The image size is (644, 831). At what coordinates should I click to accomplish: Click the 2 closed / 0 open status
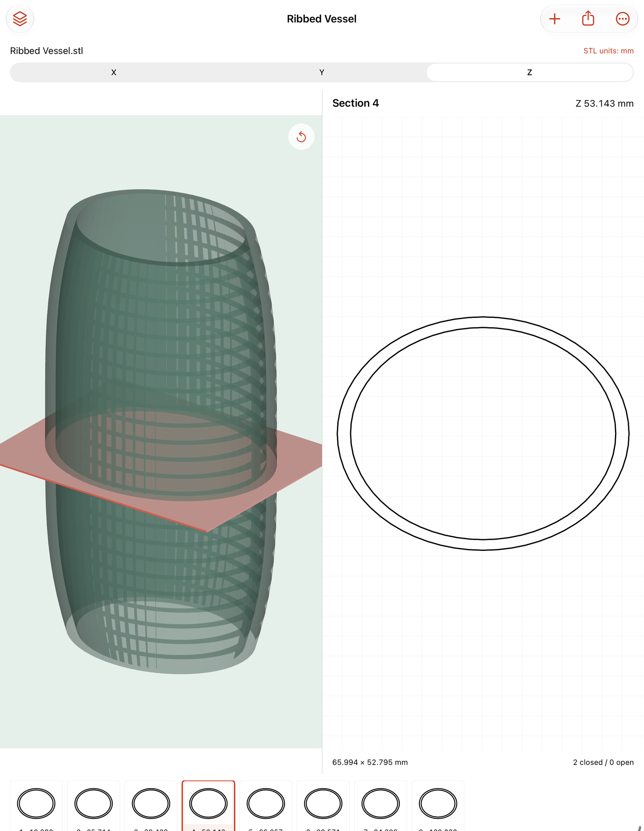pyautogui.click(x=603, y=762)
